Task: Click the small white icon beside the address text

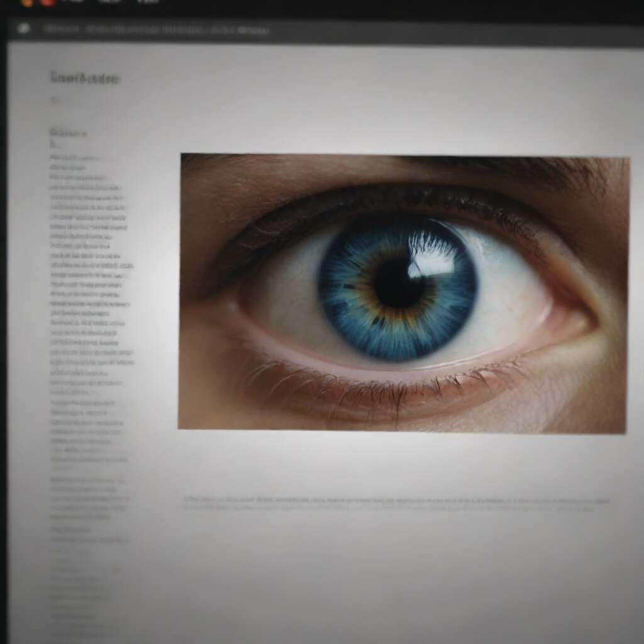Action: pyautogui.click(x=24, y=28)
